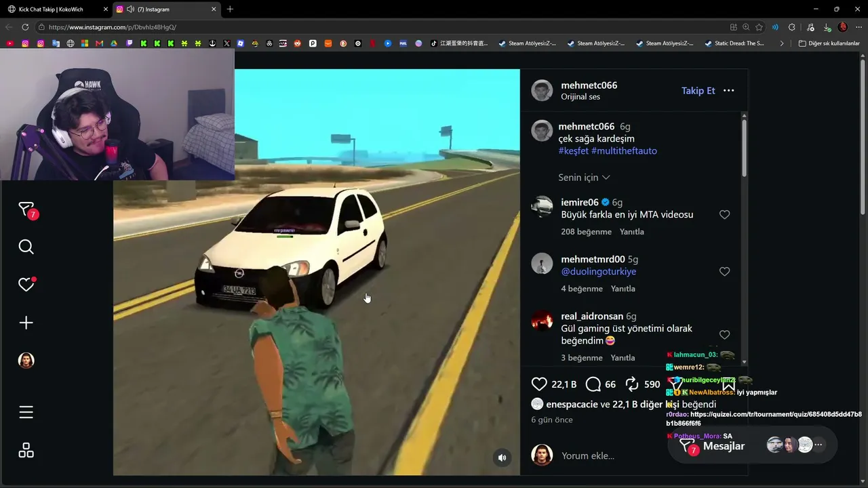The image size is (868, 488).
Task: Close the Instagram tab
Action: point(214,9)
